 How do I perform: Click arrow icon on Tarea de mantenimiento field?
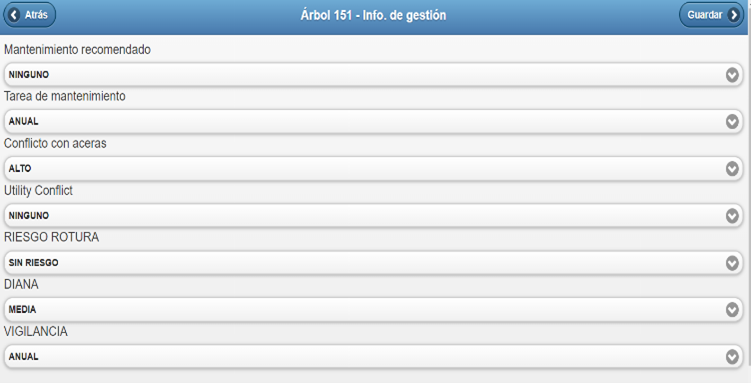[x=732, y=122]
